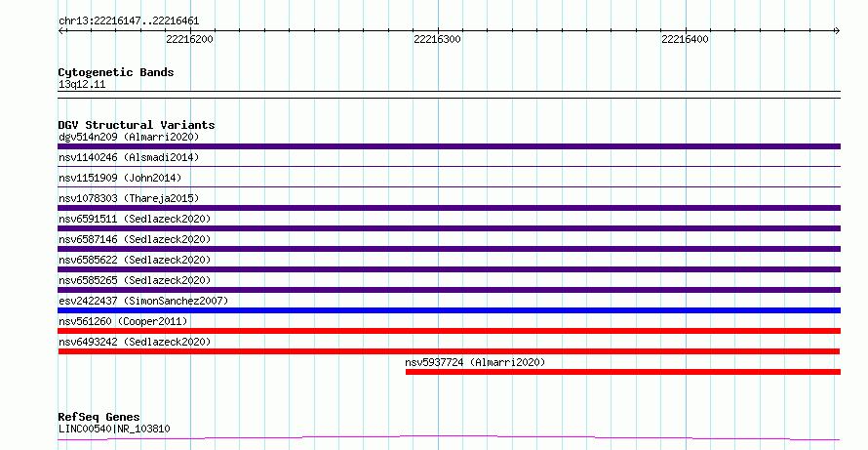Click the left arrow of the ruler
Screen dimensions: 868x450
pos(61,31)
